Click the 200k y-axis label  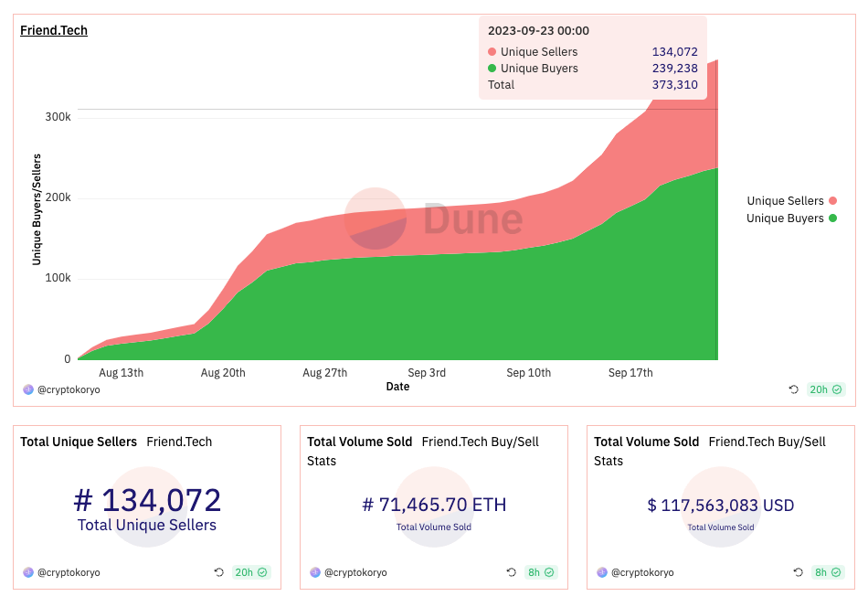pos(58,197)
